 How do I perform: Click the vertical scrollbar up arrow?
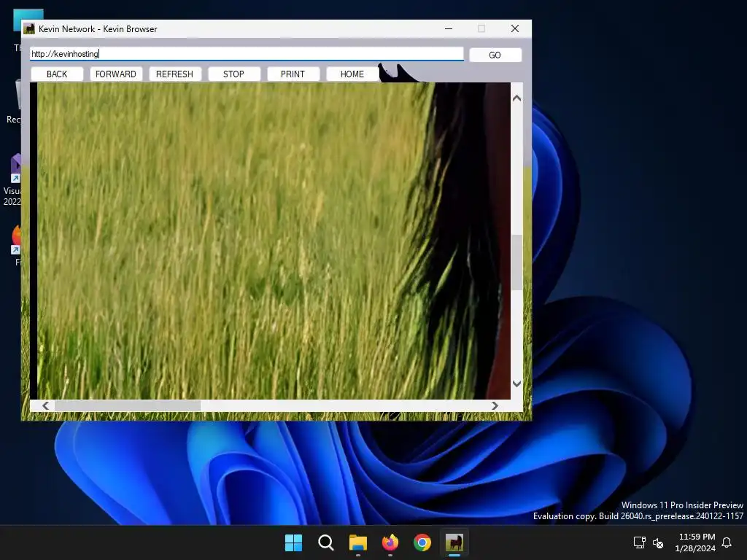coord(516,98)
